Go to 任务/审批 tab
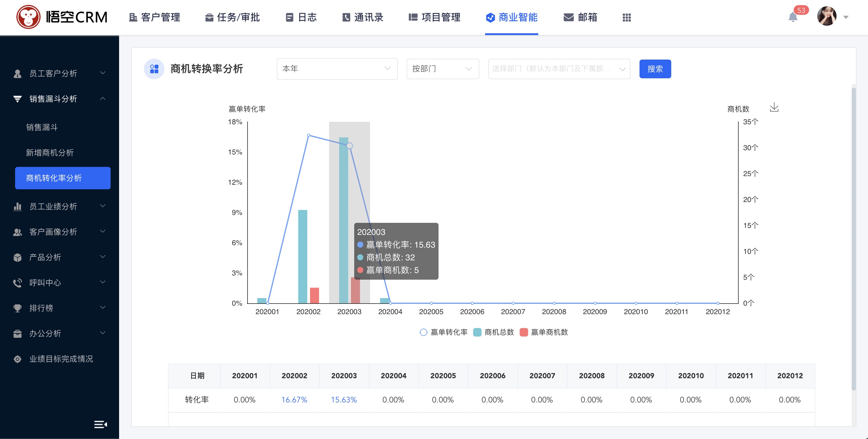Image resolution: width=868 pixels, height=439 pixels. [232, 17]
